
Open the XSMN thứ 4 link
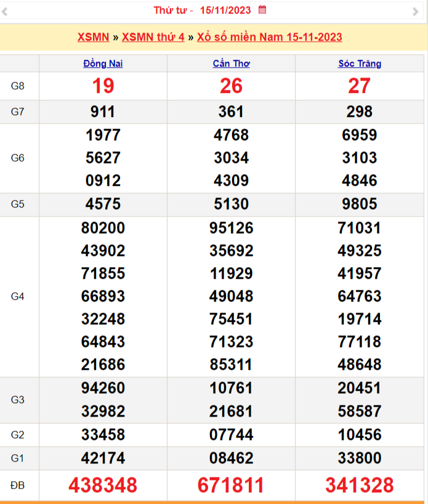(x=153, y=38)
